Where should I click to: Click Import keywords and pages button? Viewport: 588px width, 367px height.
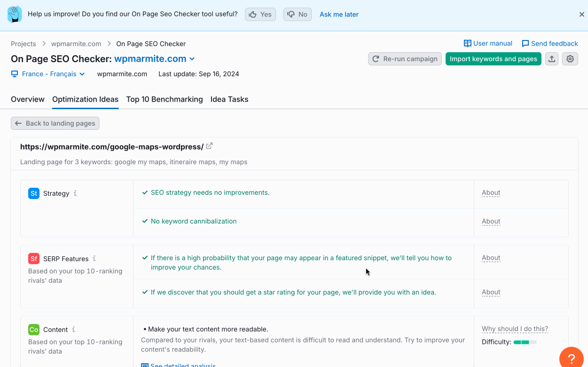[x=494, y=59]
